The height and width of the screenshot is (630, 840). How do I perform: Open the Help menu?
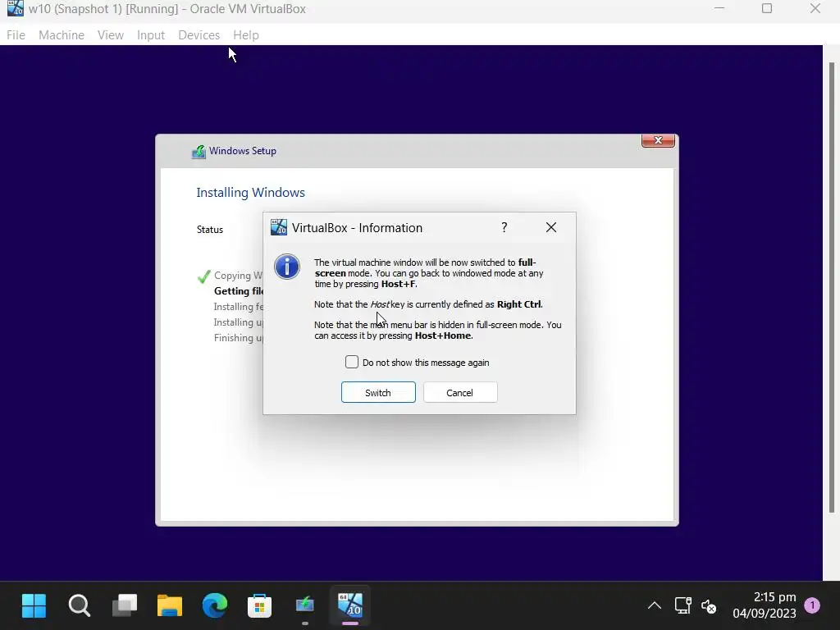coord(246,35)
